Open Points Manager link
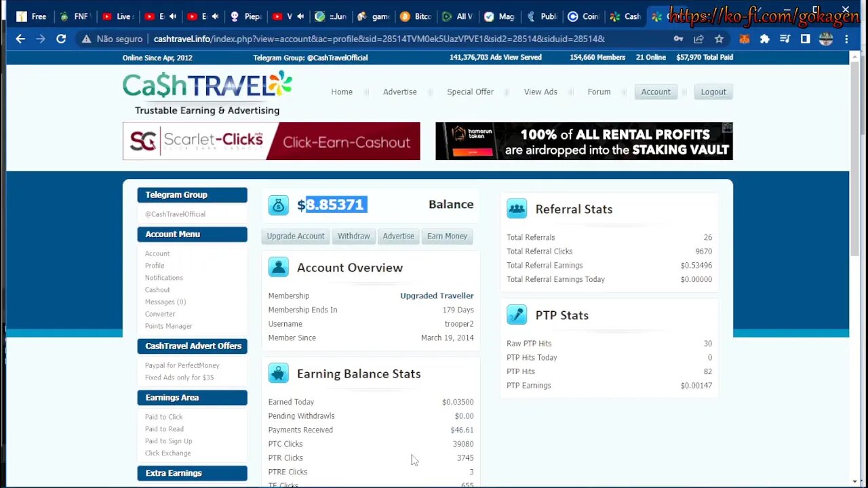Screen dimensions: 868x488 (169, 326)
